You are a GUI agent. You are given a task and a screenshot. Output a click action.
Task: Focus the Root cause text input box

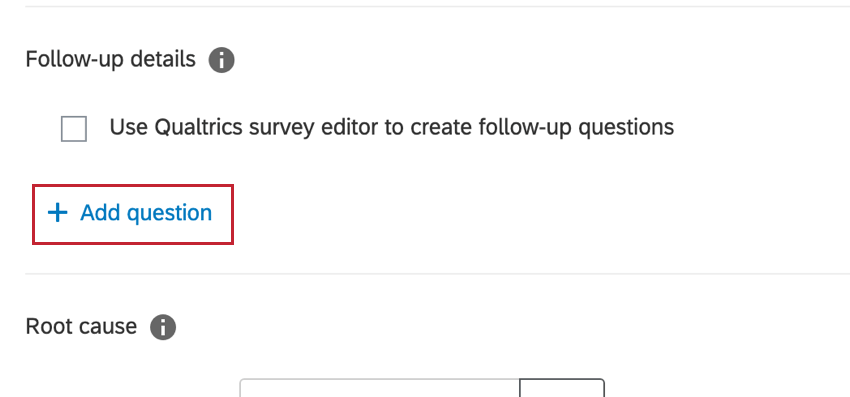[379, 388]
